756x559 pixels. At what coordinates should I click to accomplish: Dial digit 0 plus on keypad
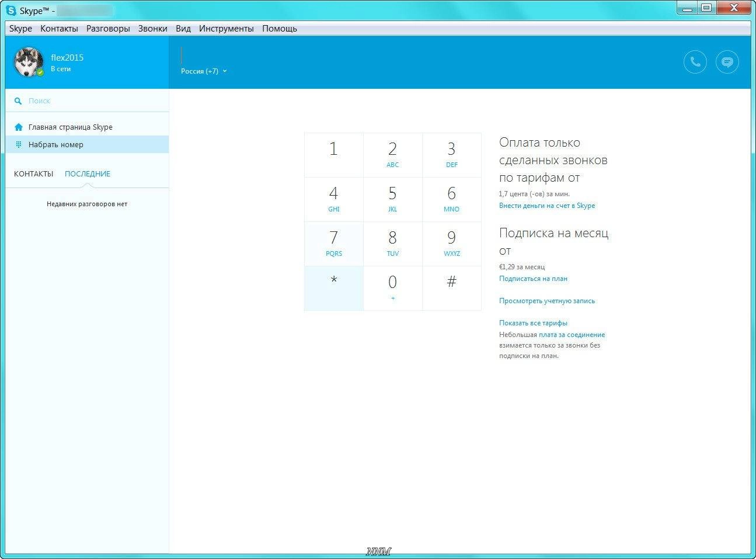pos(392,288)
